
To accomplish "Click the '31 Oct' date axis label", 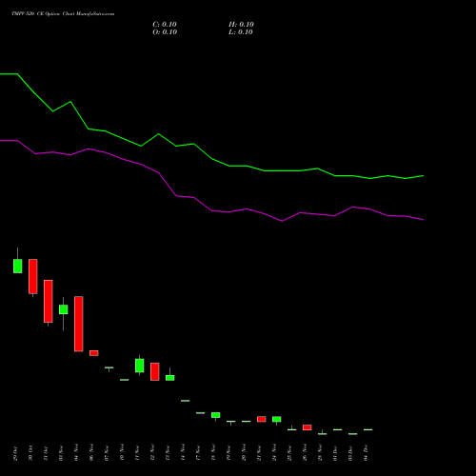I will pyautogui.click(x=46, y=453).
